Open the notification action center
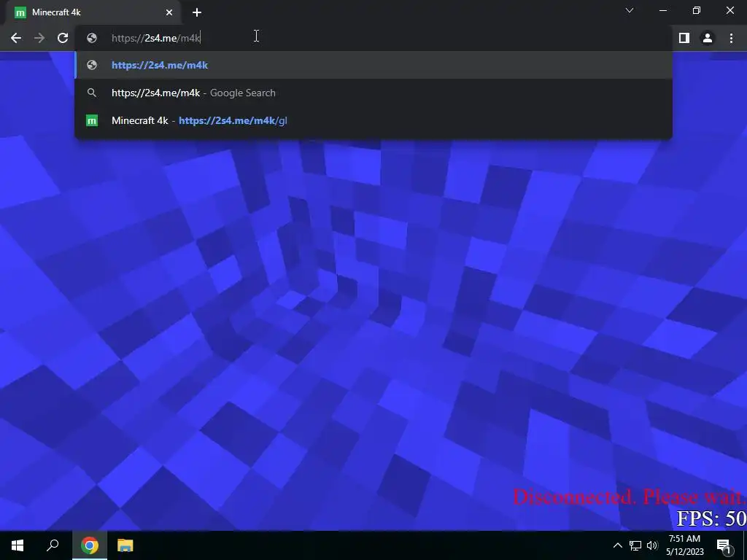The width and height of the screenshot is (747, 560). tap(724, 546)
